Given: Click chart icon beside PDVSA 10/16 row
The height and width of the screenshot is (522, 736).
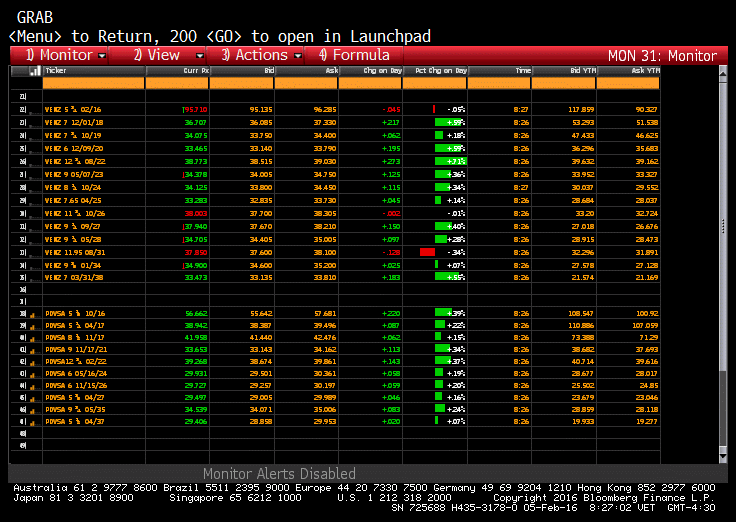Looking at the screenshot, I should 32,315.
